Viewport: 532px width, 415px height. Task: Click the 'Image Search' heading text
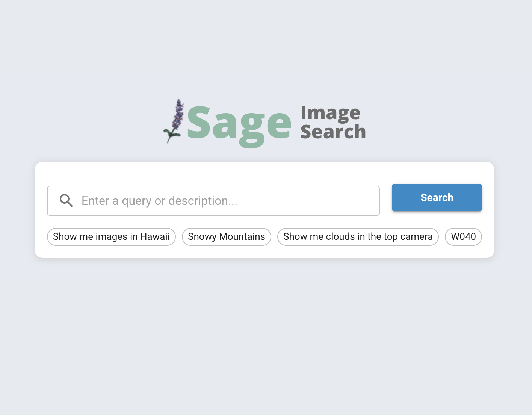(332, 122)
